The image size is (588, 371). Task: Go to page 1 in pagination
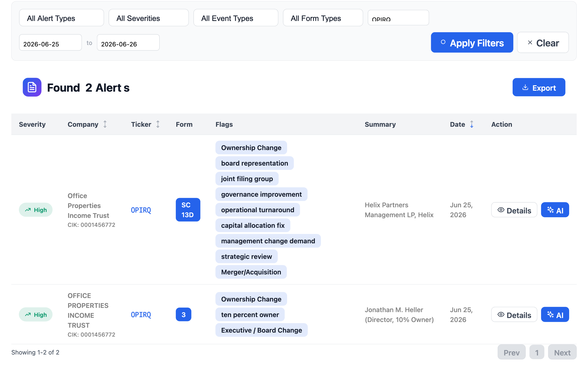(x=537, y=352)
